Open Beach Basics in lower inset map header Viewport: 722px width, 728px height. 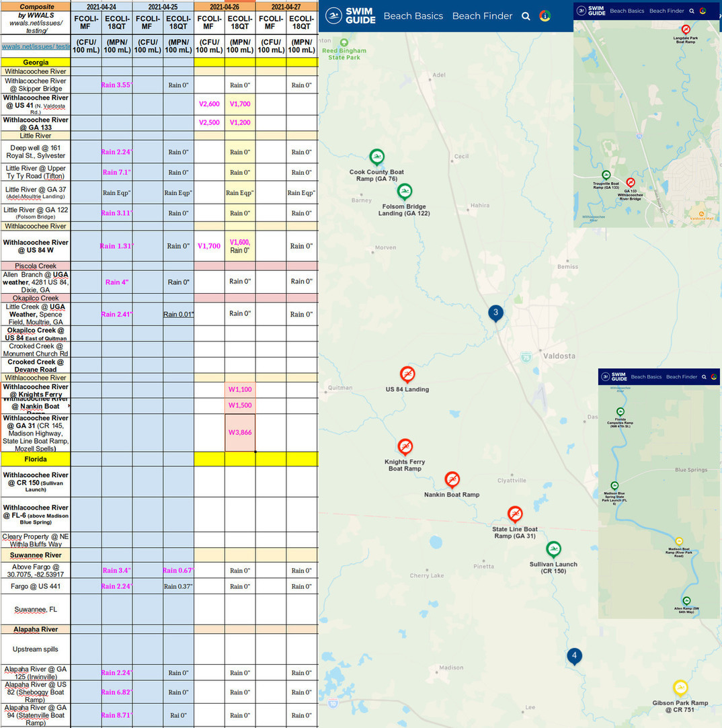[646, 377]
